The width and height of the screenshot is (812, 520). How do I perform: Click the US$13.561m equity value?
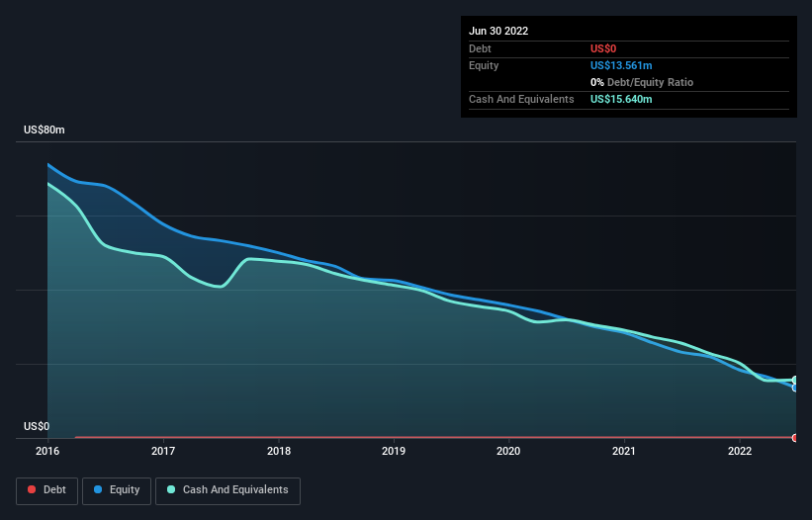(621, 65)
